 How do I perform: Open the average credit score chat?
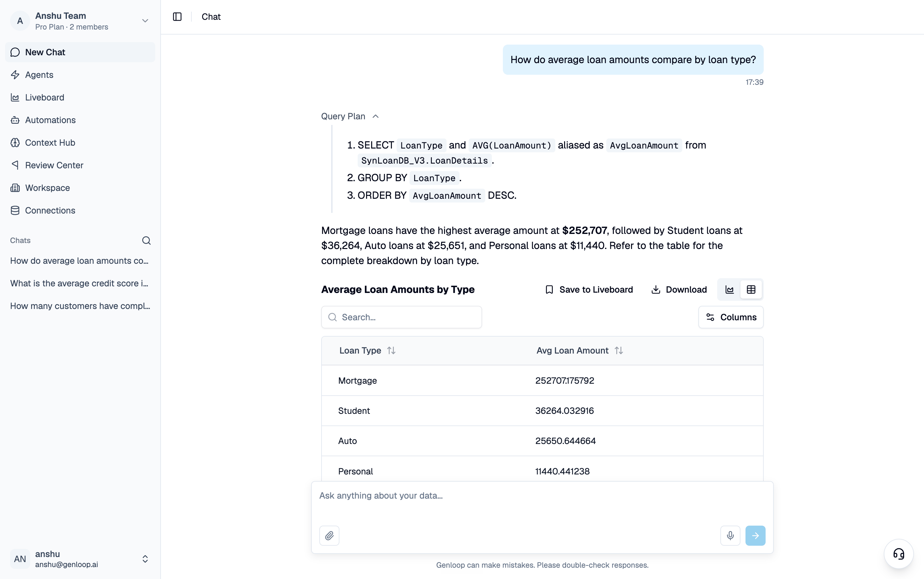79,283
